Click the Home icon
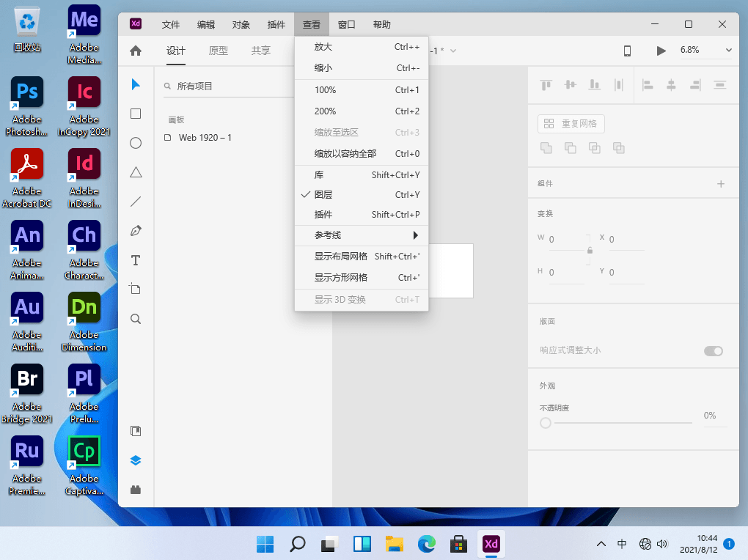This screenshot has height=560, width=748. click(136, 51)
